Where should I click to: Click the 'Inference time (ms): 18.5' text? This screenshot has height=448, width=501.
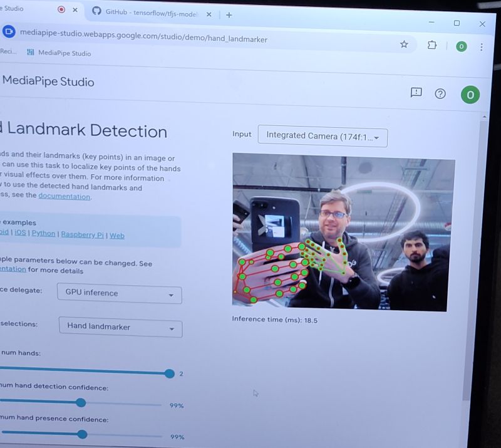tap(275, 320)
